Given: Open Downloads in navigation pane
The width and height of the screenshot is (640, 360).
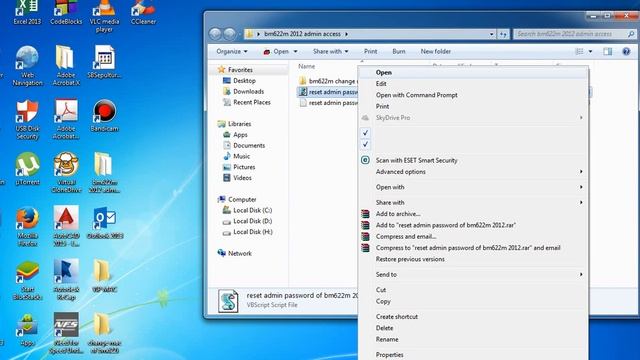Looking at the screenshot, I should [243, 91].
